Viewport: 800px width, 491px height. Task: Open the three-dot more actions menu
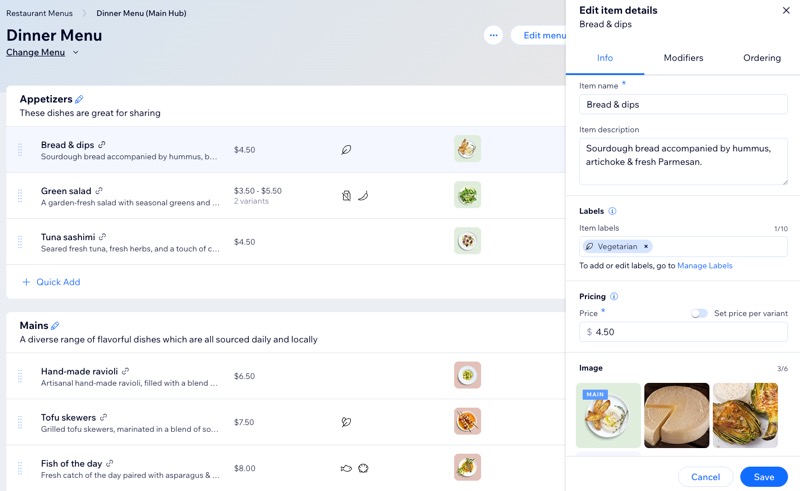493,35
